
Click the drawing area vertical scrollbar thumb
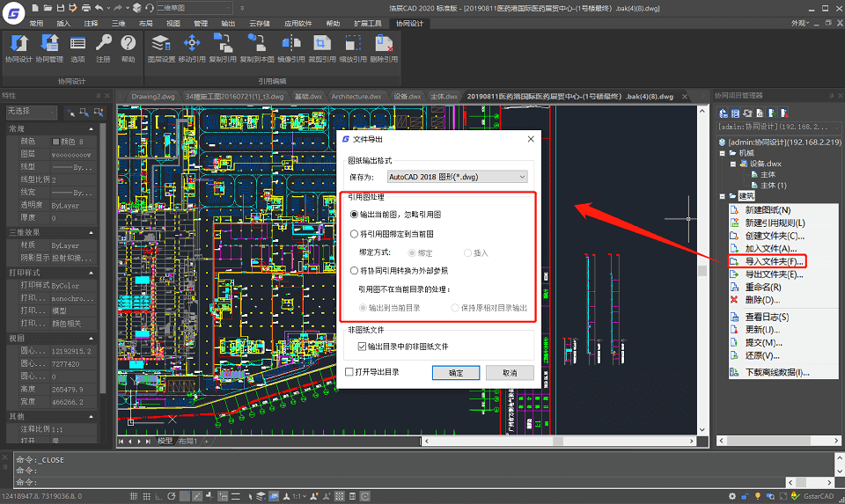[702, 270]
